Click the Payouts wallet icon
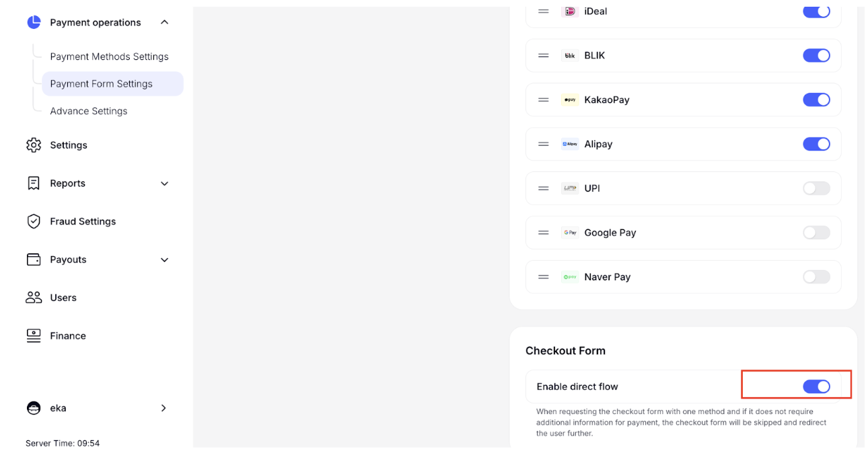 [34, 259]
